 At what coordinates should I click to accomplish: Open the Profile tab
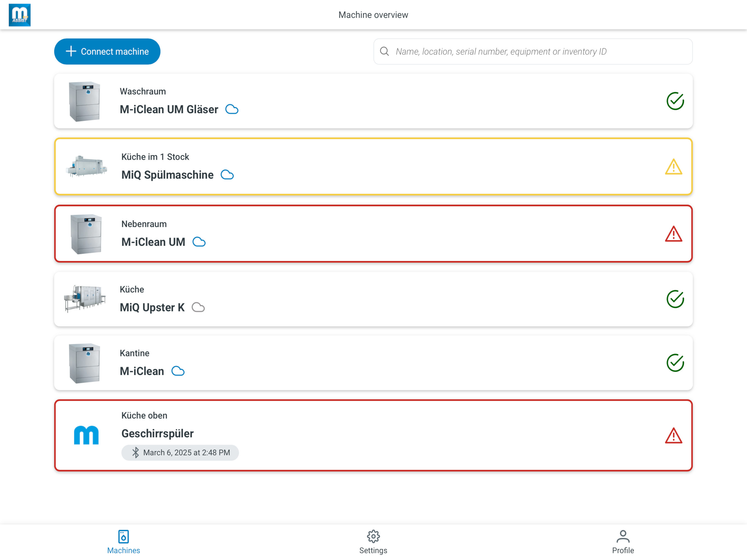click(623, 542)
